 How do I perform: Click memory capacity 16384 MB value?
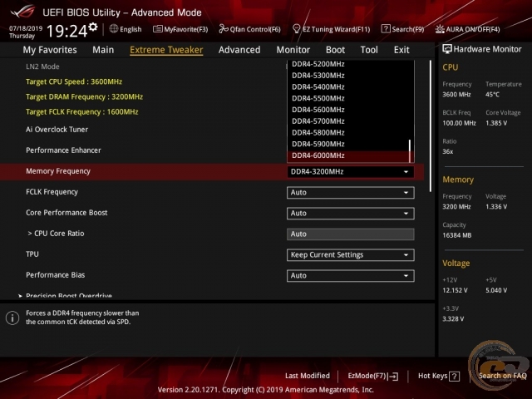pos(456,235)
